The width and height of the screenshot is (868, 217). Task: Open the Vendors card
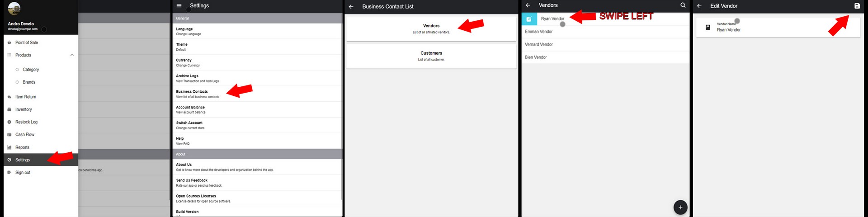(x=431, y=28)
